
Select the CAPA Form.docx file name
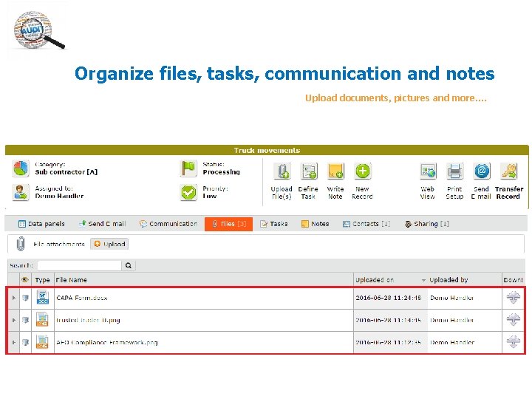click(82, 298)
